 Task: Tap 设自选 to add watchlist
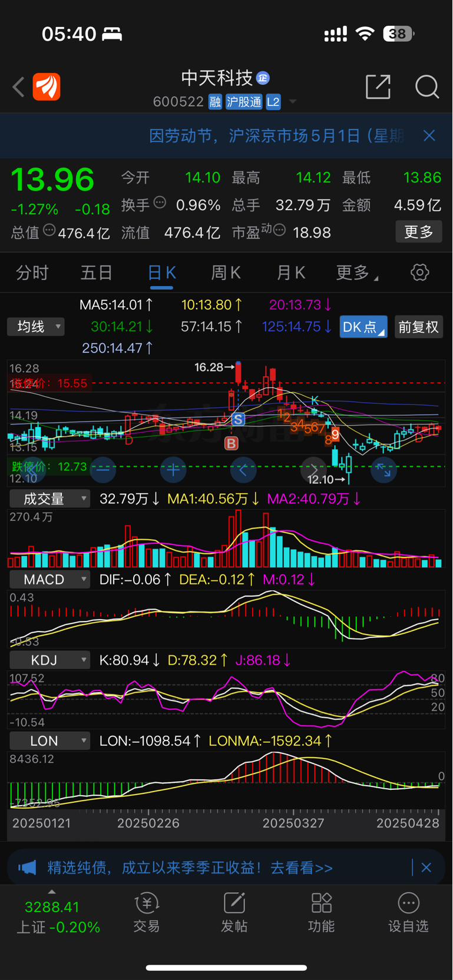(408, 912)
